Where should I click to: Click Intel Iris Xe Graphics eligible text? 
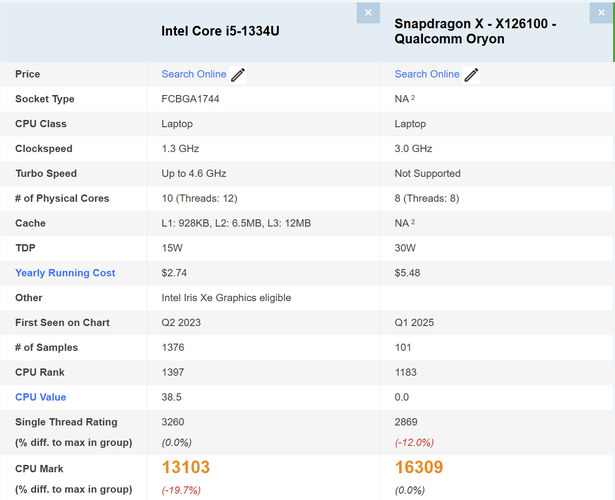226,298
